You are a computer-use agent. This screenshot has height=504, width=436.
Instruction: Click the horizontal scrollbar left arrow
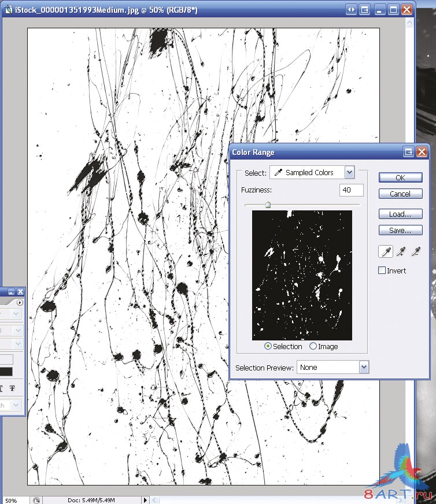click(155, 500)
